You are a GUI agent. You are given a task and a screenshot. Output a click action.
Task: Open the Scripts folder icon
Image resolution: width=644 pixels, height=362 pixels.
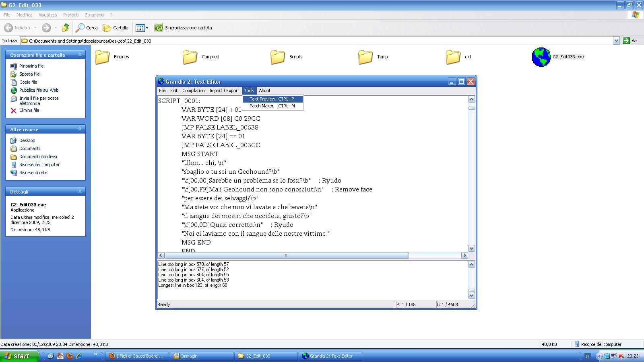tap(278, 57)
